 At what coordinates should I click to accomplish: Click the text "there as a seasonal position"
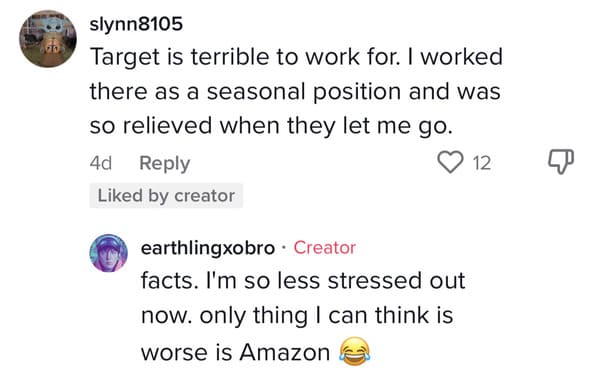pyautogui.click(x=245, y=92)
